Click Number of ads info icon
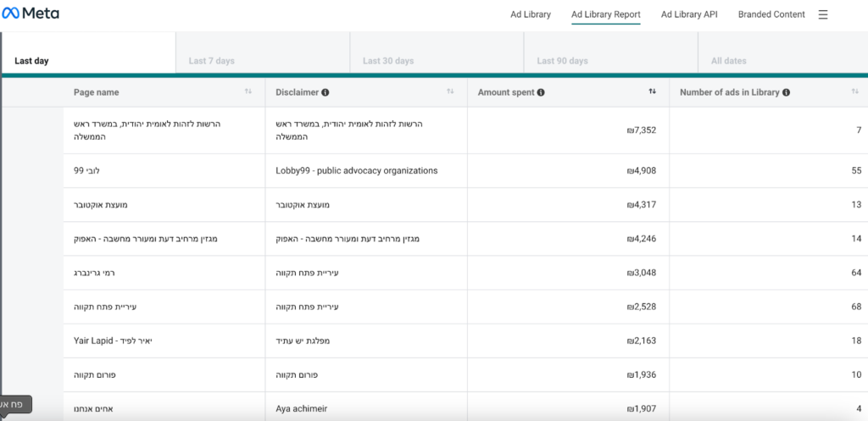Viewport: 868px width, 421px height. click(x=787, y=92)
